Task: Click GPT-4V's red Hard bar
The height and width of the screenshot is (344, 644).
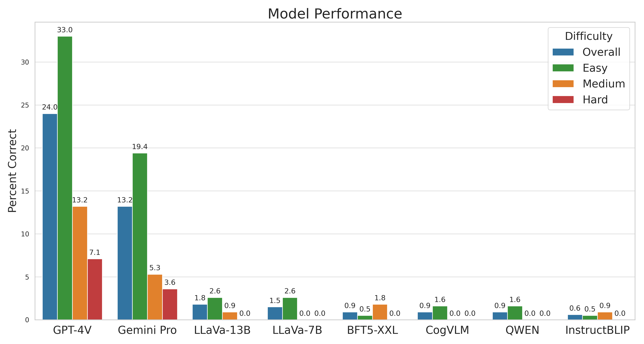Action: pos(95,289)
